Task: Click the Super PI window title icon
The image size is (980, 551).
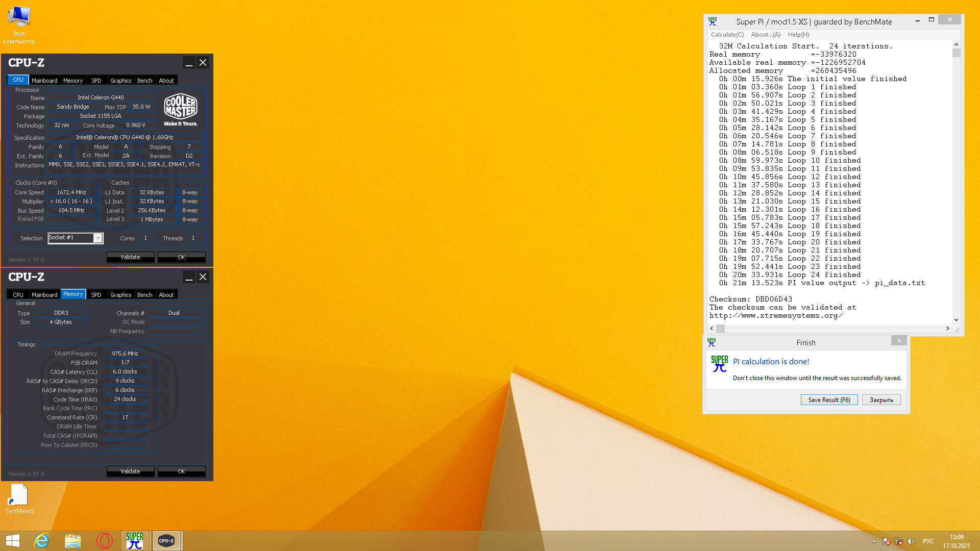Action: coord(713,21)
